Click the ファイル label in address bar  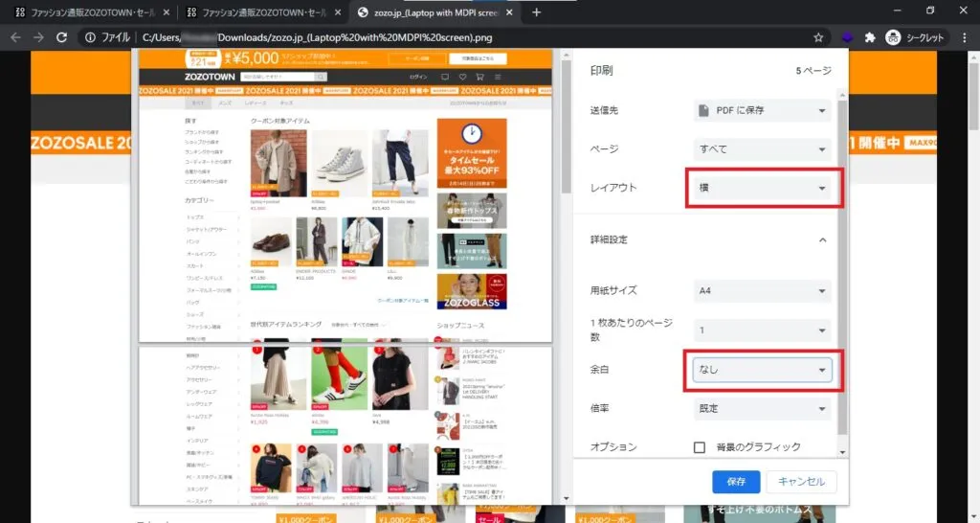[x=116, y=37]
